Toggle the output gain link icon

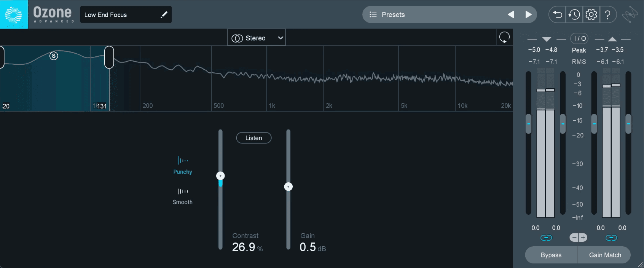click(611, 238)
